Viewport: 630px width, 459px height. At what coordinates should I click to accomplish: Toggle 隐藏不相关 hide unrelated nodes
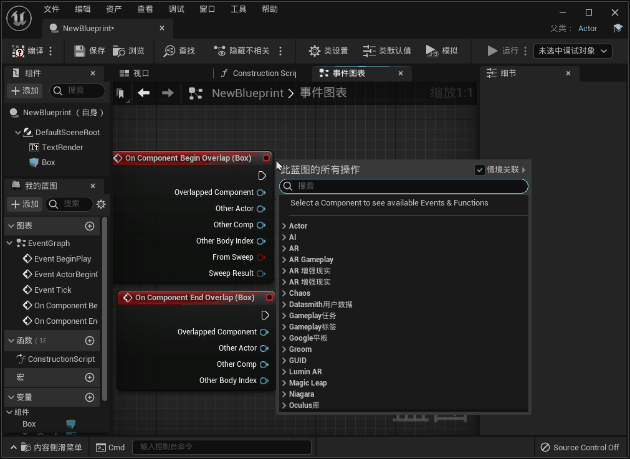pyautogui.click(x=241, y=51)
